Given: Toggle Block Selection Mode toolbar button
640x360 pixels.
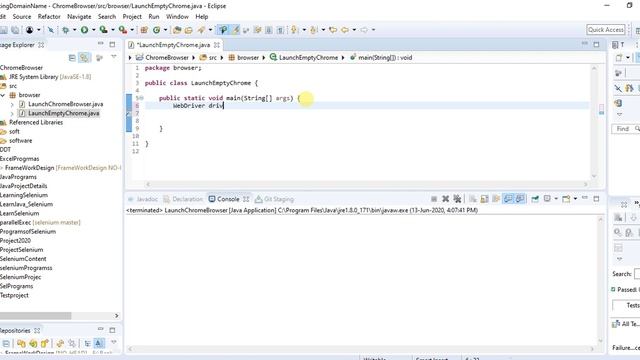Looking at the screenshot, I should (269, 30).
